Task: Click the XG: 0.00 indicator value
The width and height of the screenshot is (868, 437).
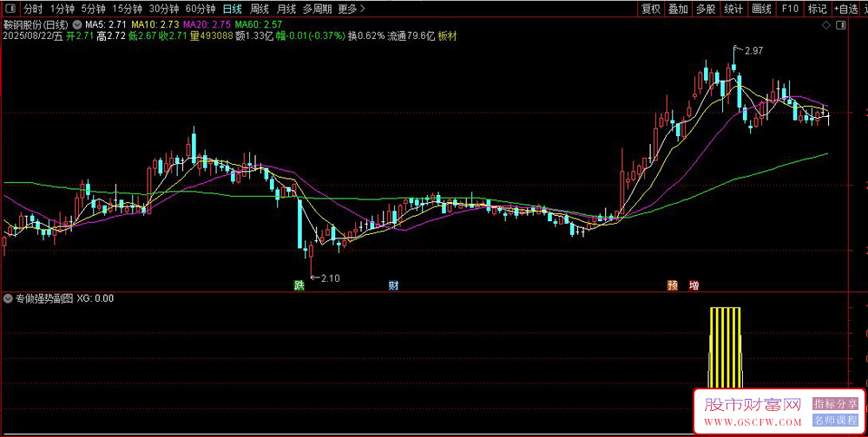Action: [x=95, y=299]
